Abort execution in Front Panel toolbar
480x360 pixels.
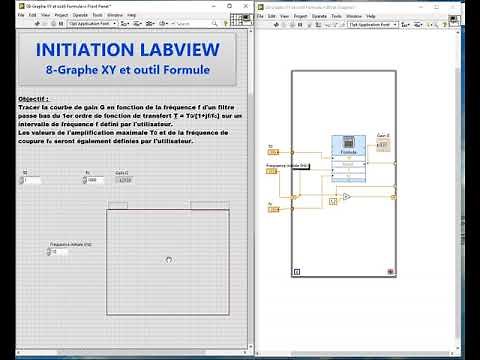[x=53, y=24]
